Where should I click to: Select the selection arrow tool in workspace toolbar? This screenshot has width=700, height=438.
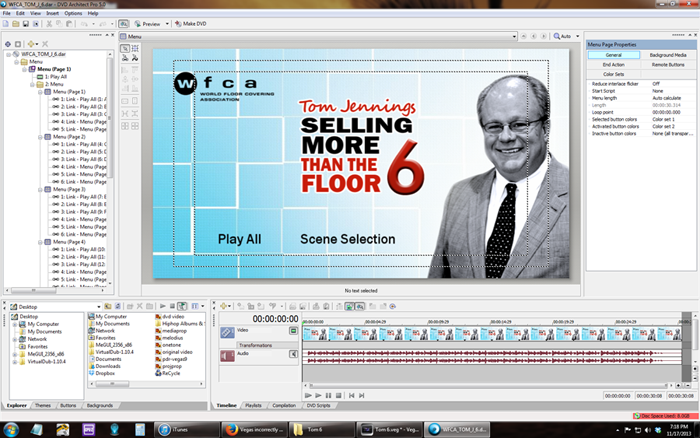click(125, 48)
